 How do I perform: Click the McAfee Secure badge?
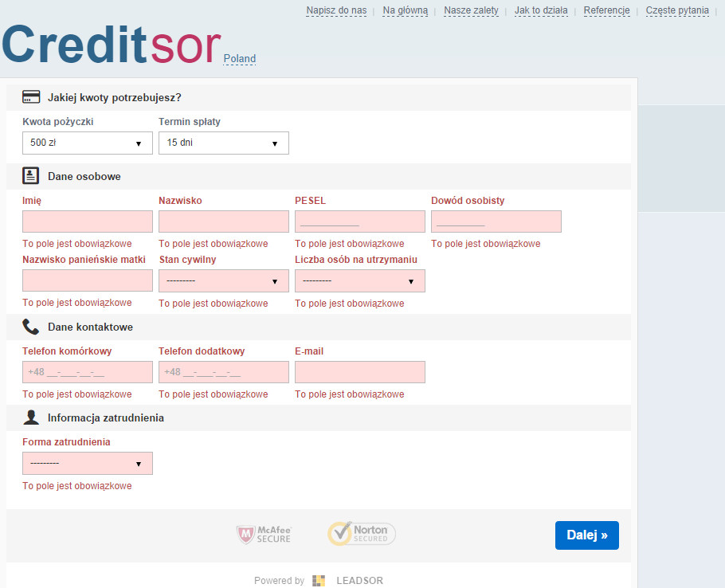coord(264,535)
